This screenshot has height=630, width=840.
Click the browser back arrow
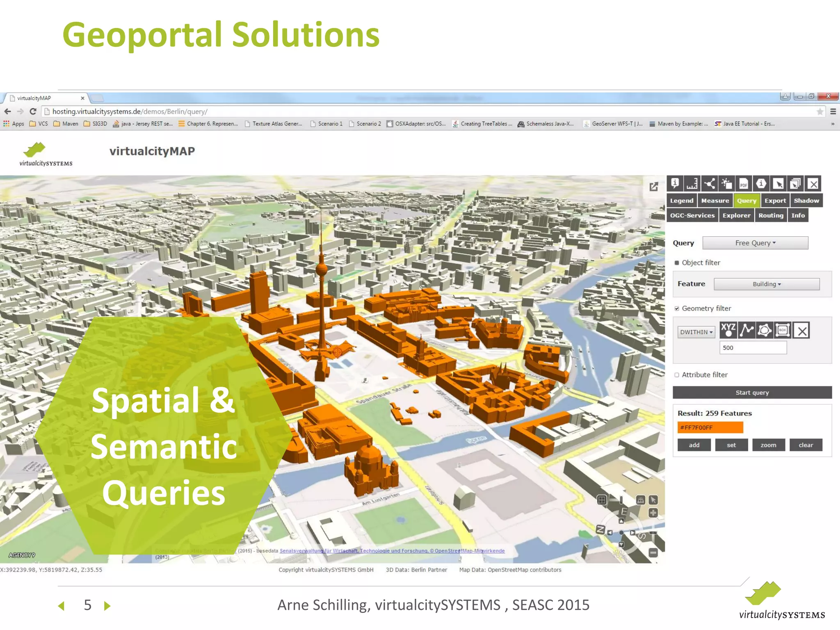(7, 112)
